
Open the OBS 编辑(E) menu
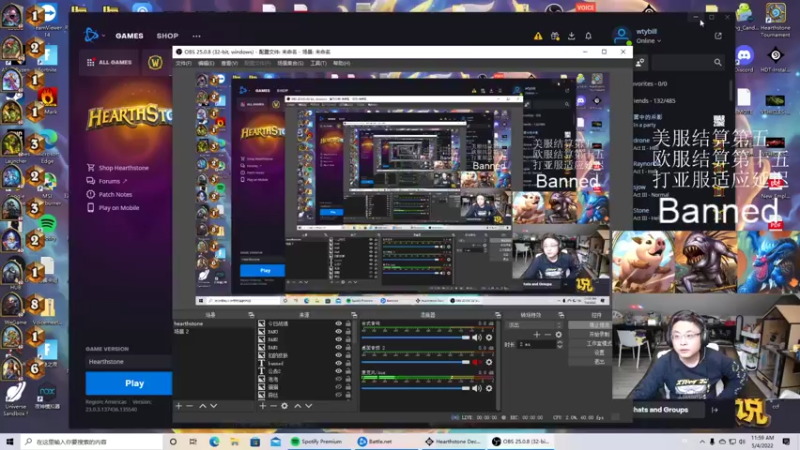[206, 63]
